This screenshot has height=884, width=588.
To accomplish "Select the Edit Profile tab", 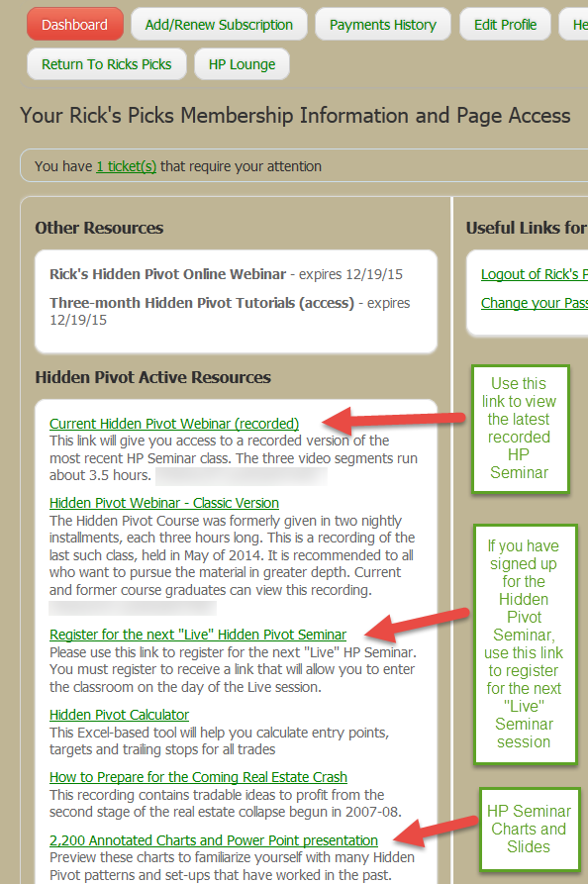I will coord(505,24).
